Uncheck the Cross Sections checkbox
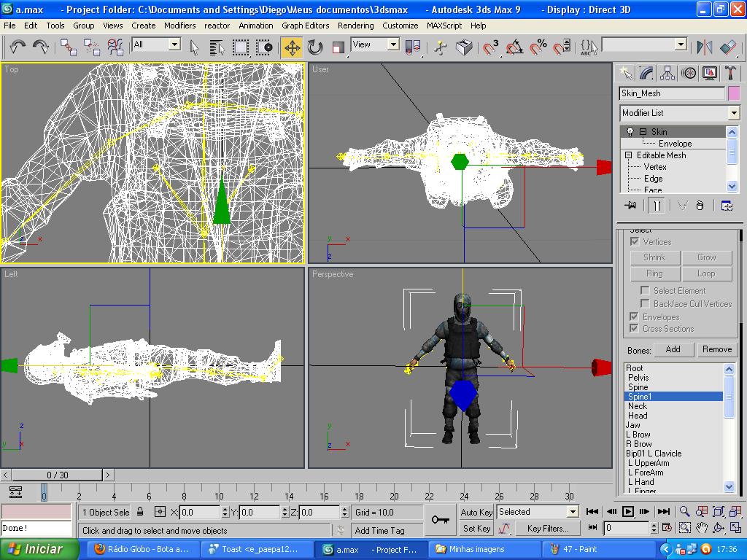This screenshot has width=747, height=560. click(x=634, y=329)
